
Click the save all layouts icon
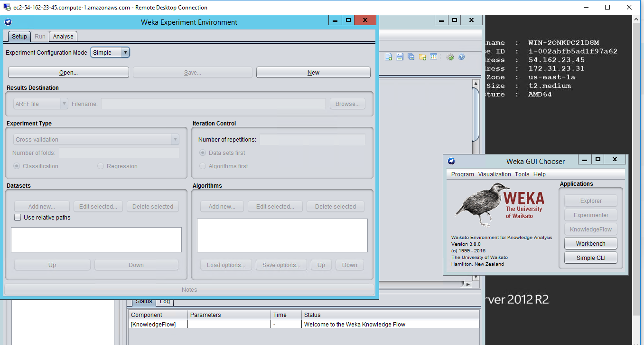click(x=411, y=57)
